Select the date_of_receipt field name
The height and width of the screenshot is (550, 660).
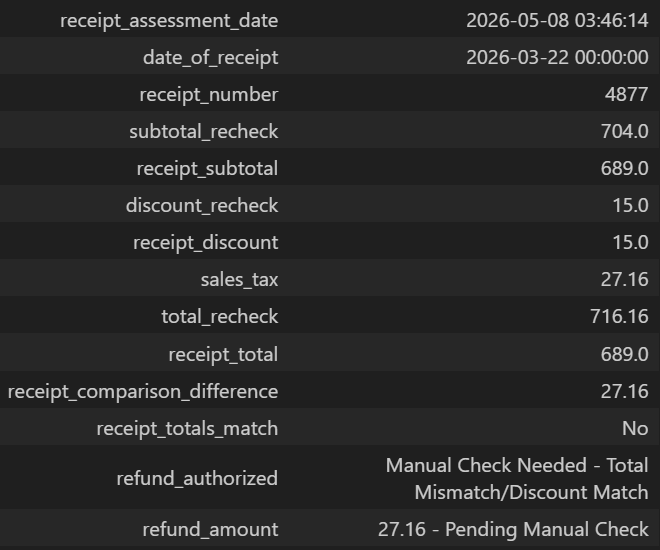tap(210, 58)
